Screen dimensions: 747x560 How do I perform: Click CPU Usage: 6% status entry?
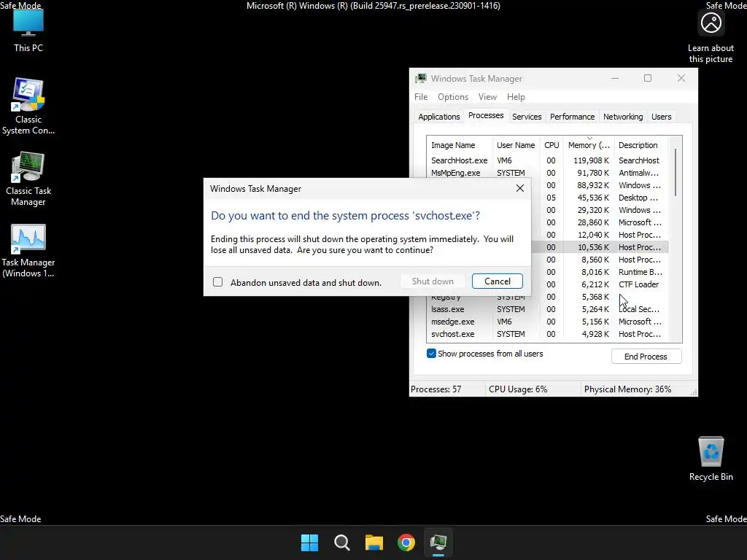click(518, 389)
